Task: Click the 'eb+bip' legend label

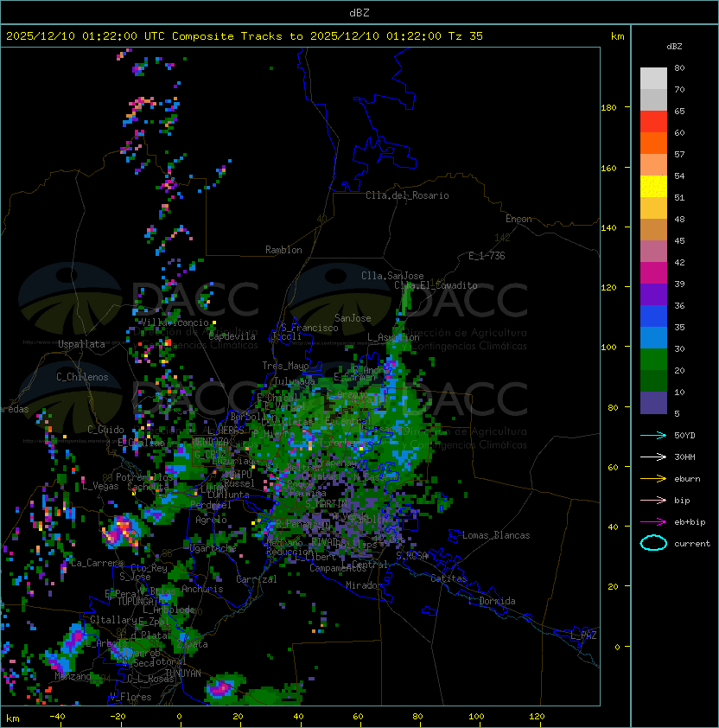Action: pos(690,522)
